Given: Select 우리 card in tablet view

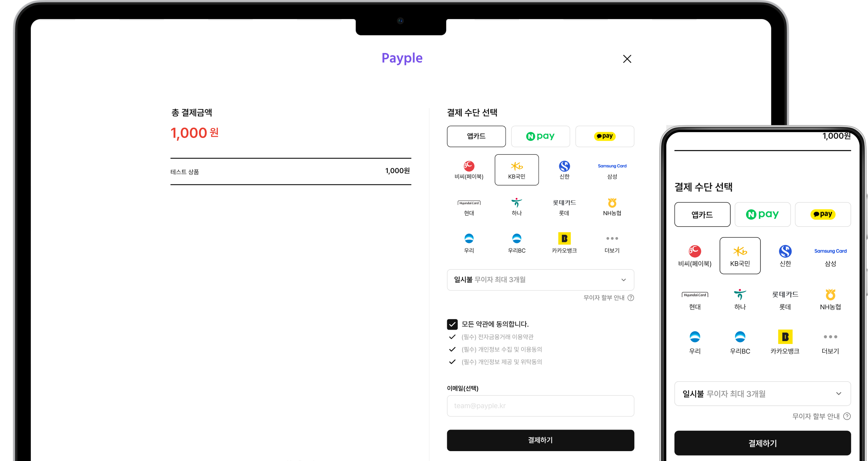Looking at the screenshot, I should tap(469, 244).
